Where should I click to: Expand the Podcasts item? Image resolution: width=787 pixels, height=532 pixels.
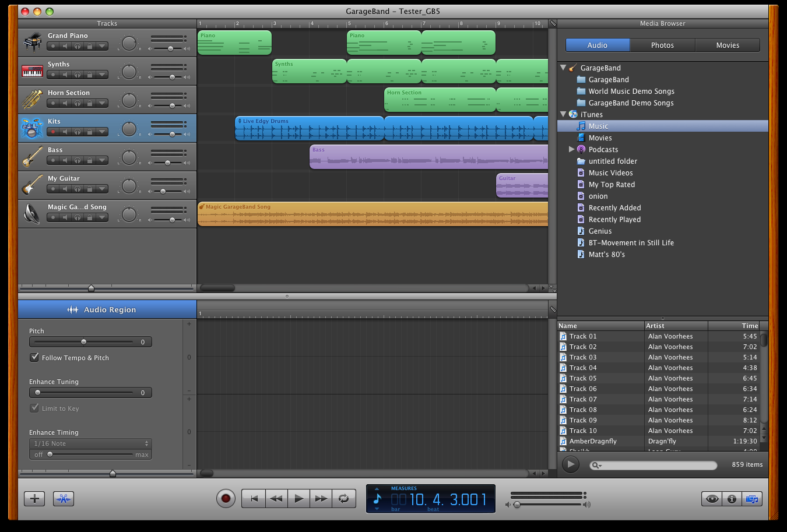(x=571, y=149)
